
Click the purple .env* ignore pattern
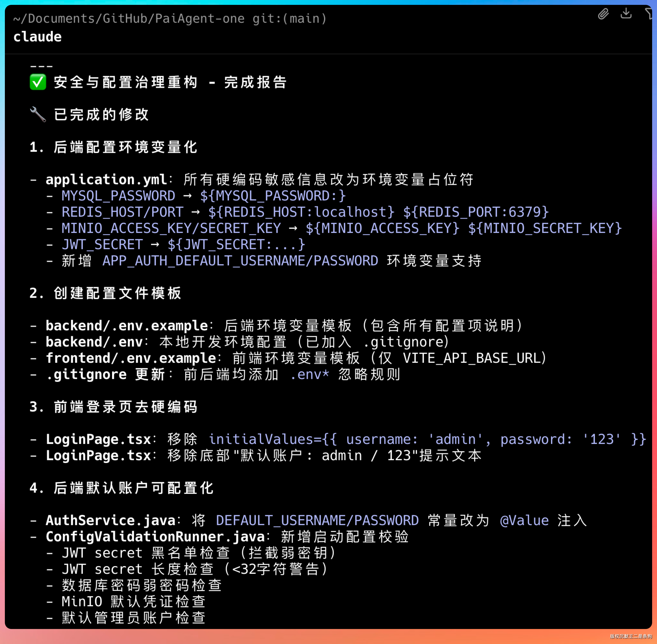click(x=309, y=374)
